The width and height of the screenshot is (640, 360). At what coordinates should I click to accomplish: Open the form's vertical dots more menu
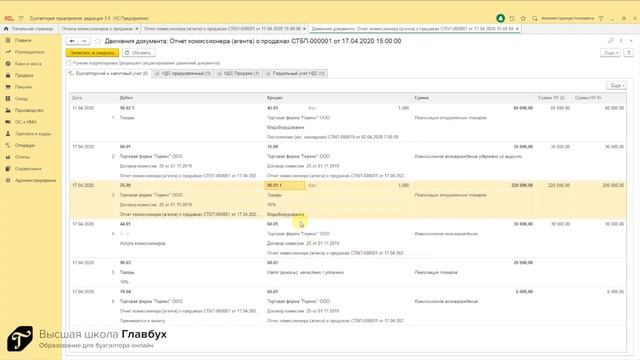(621, 41)
